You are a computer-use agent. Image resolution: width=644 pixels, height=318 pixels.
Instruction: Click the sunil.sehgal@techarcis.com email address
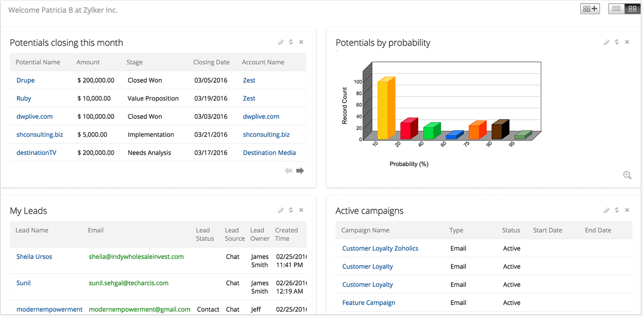pyautogui.click(x=128, y=283)
